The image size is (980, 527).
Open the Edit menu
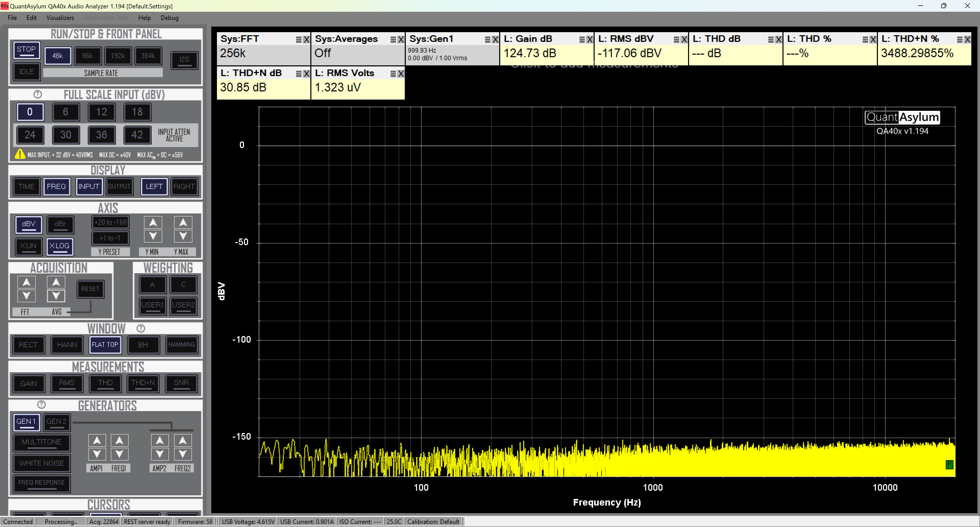pos(32,18)
